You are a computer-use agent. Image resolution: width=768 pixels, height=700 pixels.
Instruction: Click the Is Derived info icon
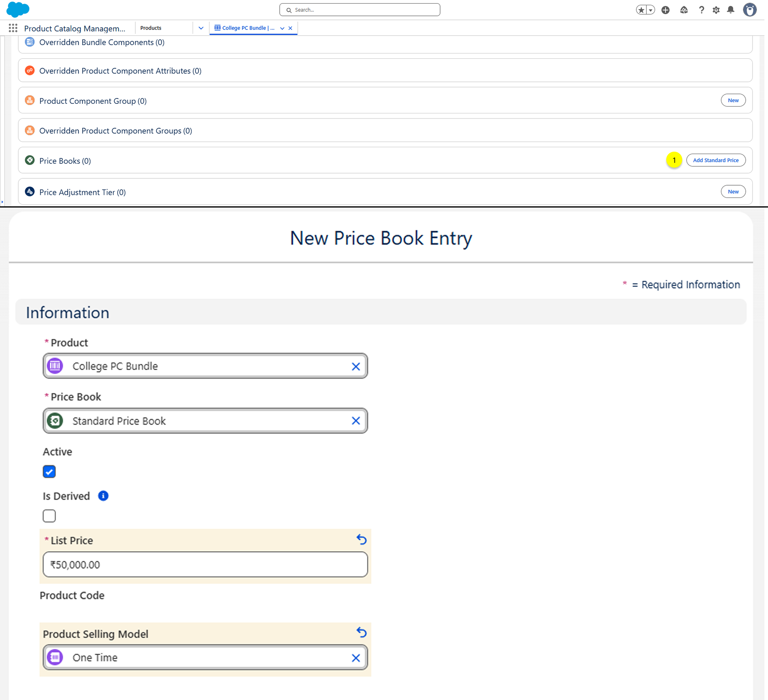click(103, 496)
